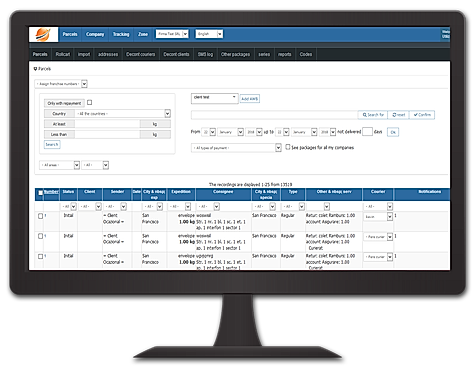Viewport: 475px width, 368px height.
Task: Open the All areas dropdown
Action: tap(60, 165)
